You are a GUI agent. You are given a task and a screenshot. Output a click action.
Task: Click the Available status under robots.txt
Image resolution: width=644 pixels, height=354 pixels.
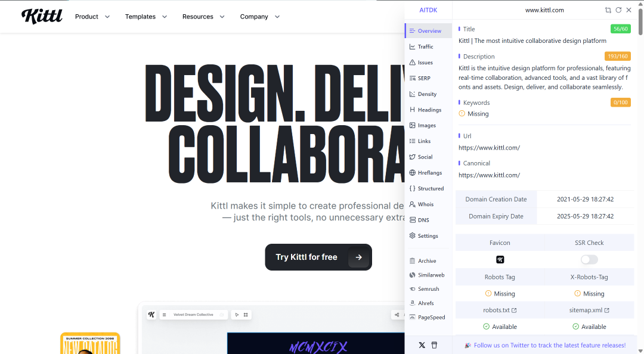pyautogui.click(x=500, y=327)
